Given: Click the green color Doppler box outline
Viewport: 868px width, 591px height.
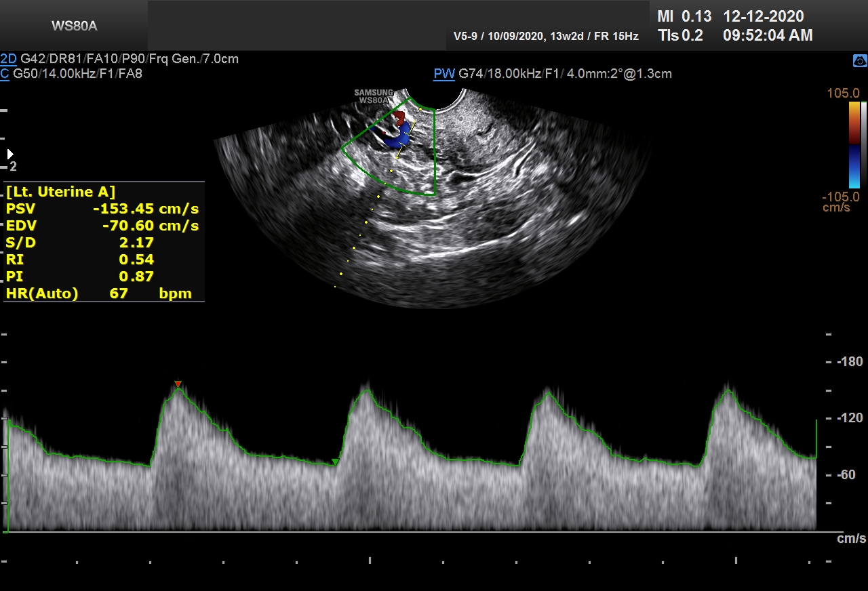Looking at the screenshot, I should [x=388, y=146].
